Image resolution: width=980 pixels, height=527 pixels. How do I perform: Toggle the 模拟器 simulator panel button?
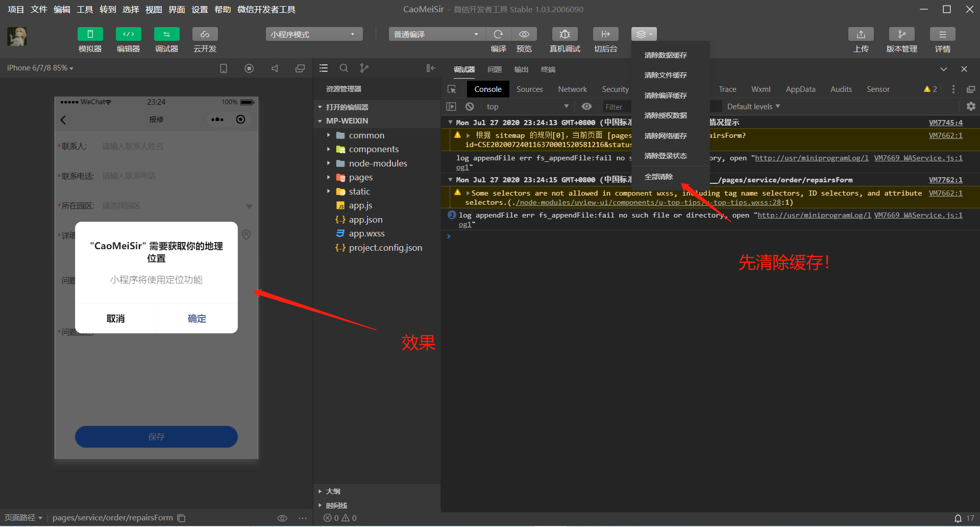[90, 34]
